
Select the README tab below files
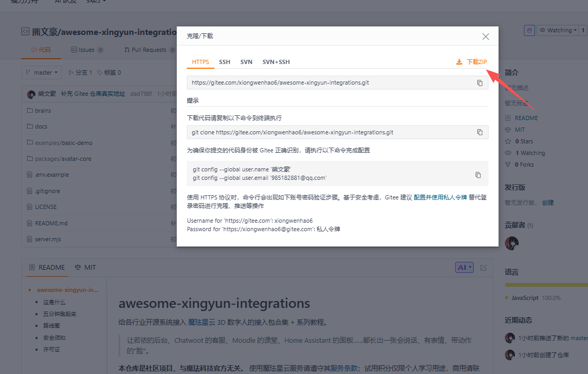(x=47, y=268)
